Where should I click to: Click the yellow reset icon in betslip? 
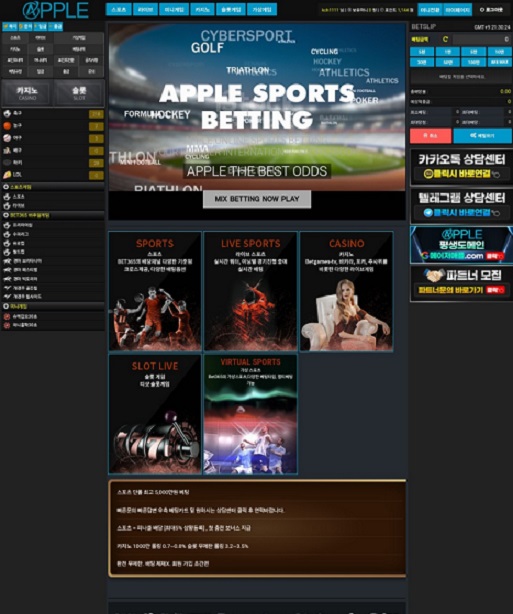pyautogui.click(x=445, y=39)
